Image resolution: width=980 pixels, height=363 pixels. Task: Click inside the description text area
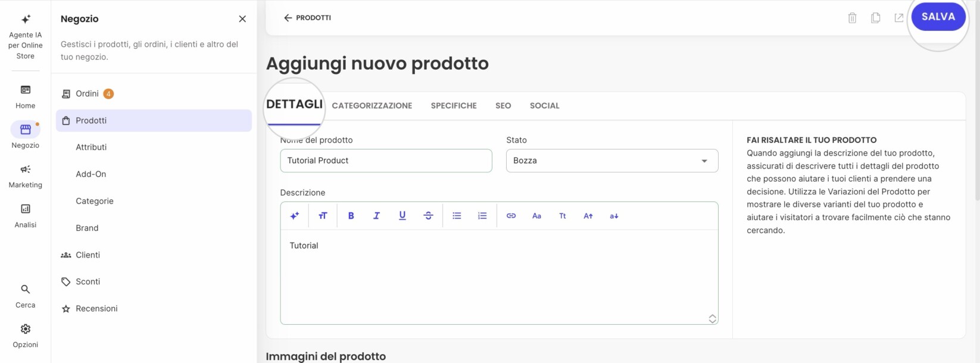[x=499, y=277]
